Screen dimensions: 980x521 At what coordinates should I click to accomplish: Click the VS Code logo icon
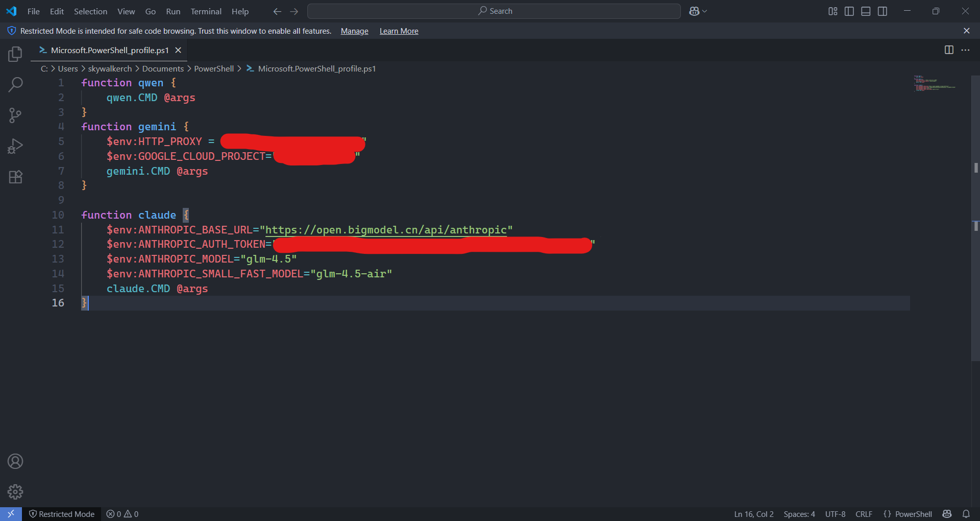pos(11,11)
